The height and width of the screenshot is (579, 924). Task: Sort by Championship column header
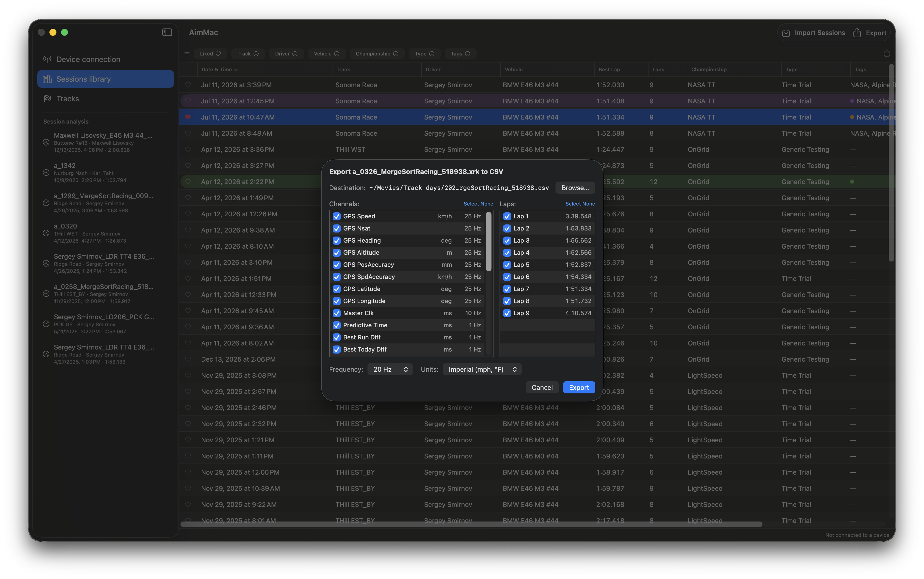(734, 70)
